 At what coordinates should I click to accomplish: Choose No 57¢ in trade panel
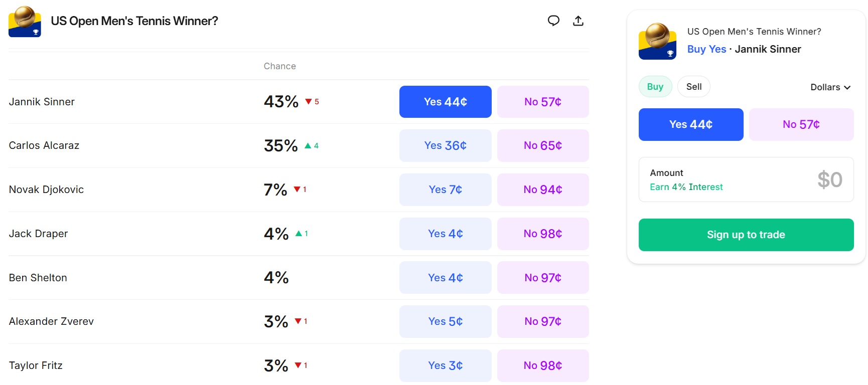pos(801,124)
